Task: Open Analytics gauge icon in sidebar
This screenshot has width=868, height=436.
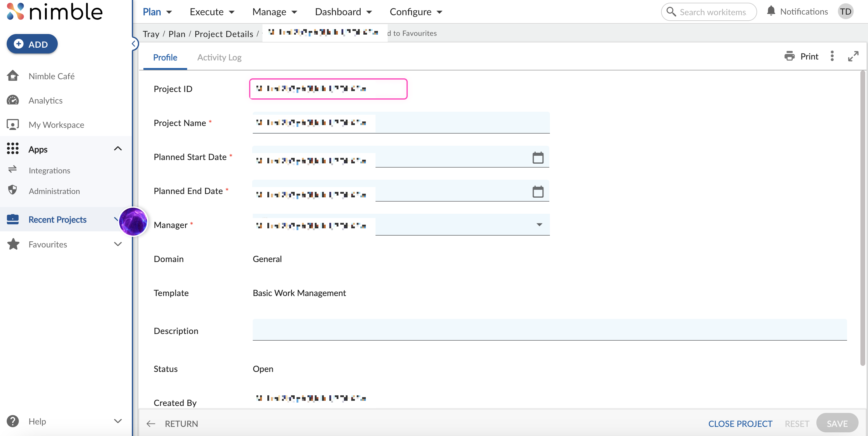Action: (13, 100)
